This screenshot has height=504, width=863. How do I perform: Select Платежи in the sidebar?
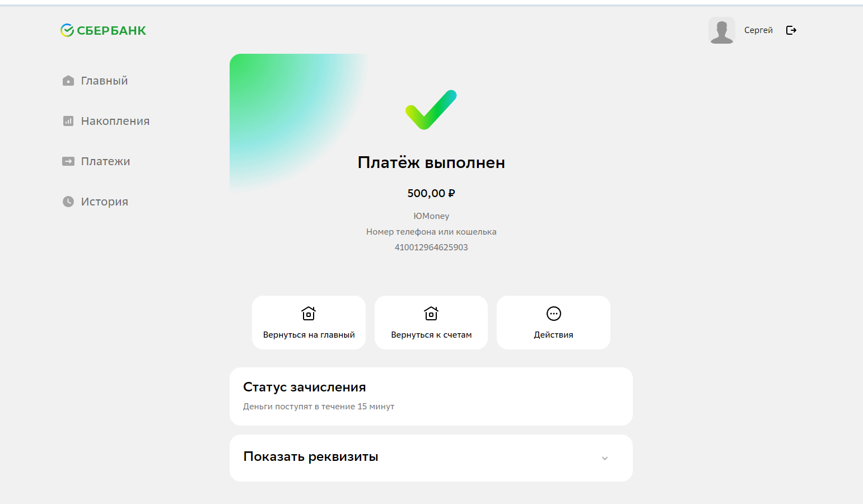pyautogui.click(x=105, y=161)
